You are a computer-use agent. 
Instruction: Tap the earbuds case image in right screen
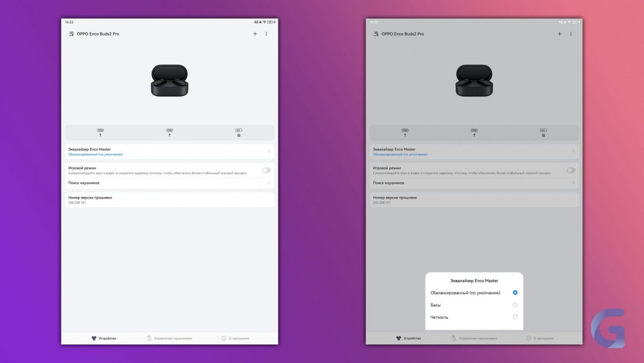pyautogui.click(x=474, y=81)
